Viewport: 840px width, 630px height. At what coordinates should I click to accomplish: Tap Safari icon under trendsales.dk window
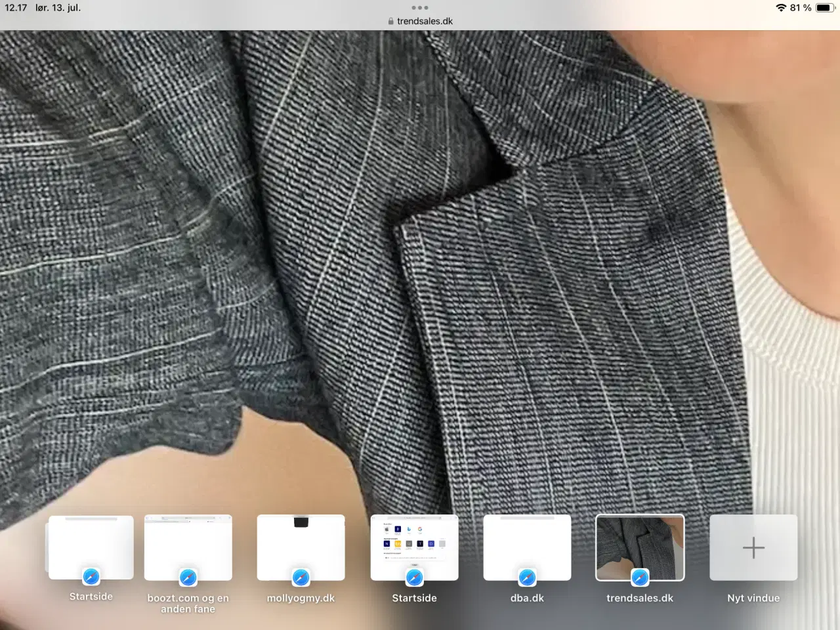(640, 577)
